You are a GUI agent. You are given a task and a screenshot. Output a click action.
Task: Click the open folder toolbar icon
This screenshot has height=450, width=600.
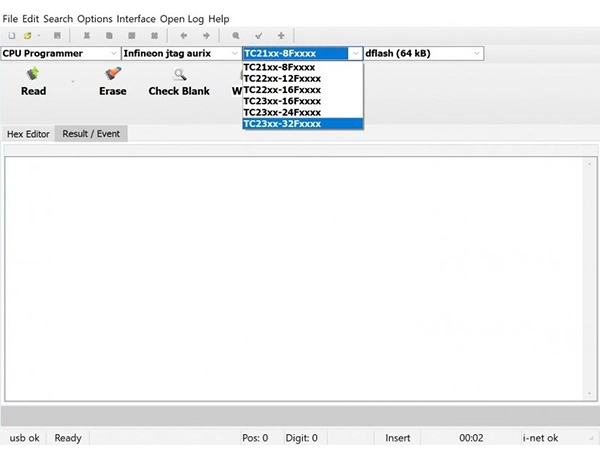[26, 35]
